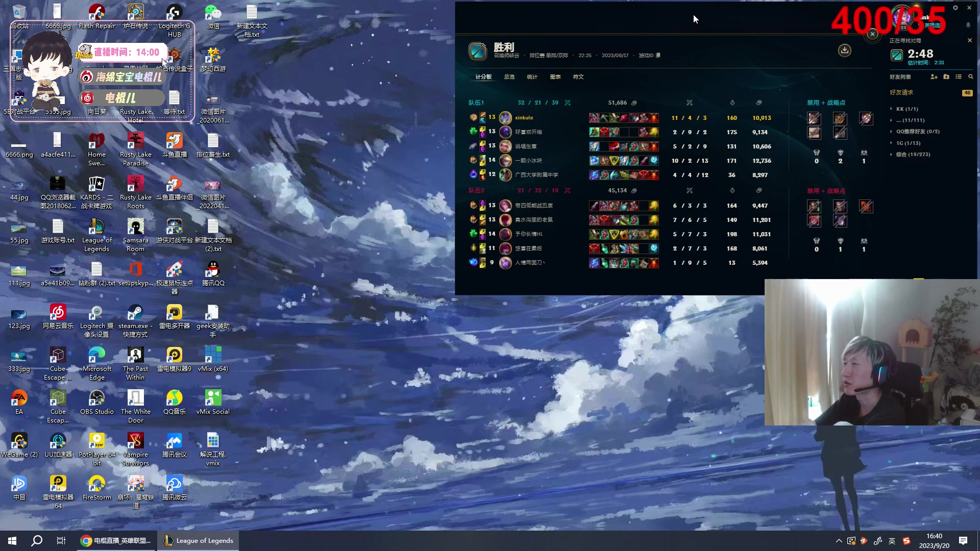Select the vMix (x64) desktop icon
980x551 pixels.
tap(213, 360)
